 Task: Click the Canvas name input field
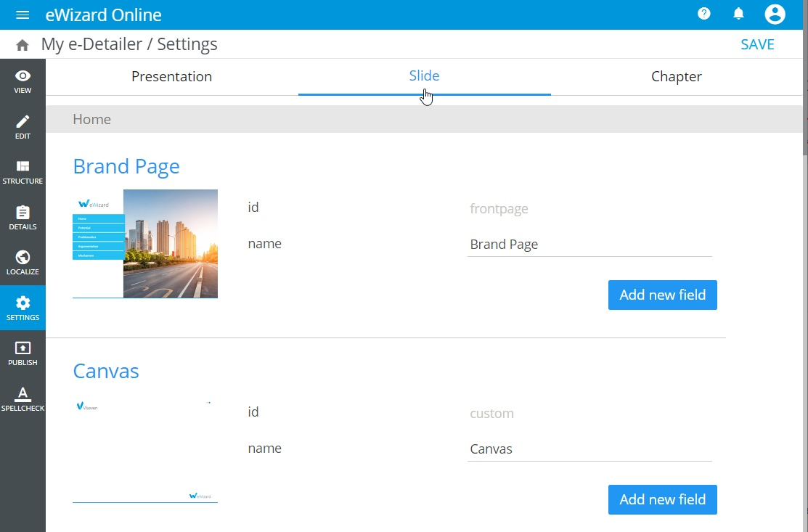click(589, 449)
